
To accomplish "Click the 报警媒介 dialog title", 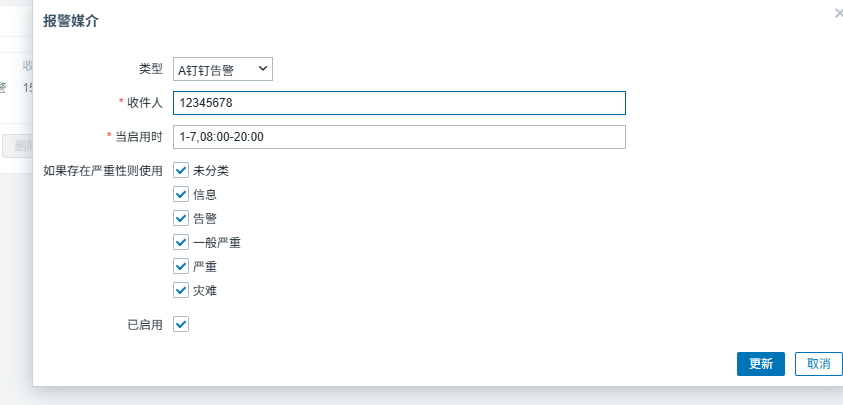I will point(71,20).
